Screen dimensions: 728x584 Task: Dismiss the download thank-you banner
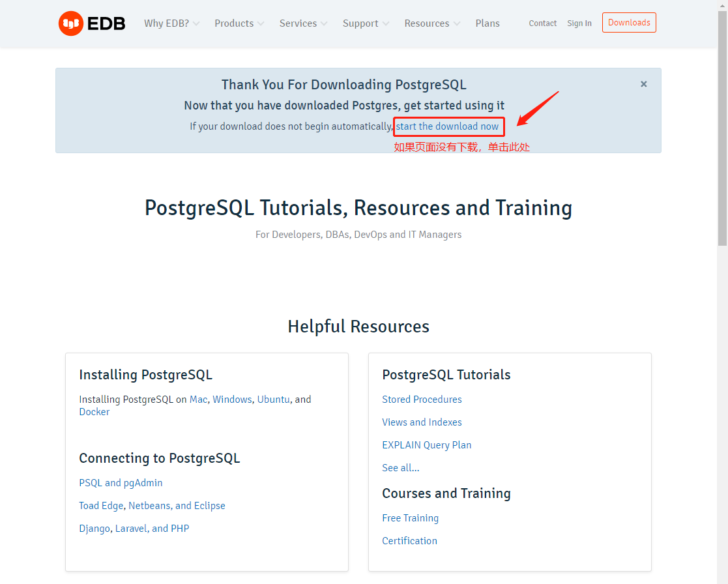(643, 84)
